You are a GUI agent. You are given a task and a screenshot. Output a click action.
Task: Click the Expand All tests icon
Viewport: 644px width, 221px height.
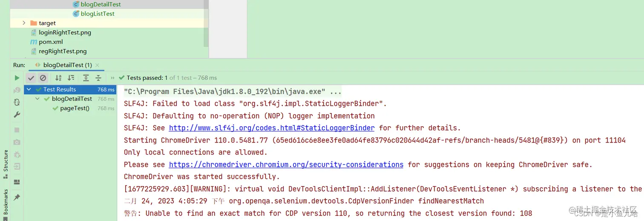pyautogui.click(x=86, y=78)
